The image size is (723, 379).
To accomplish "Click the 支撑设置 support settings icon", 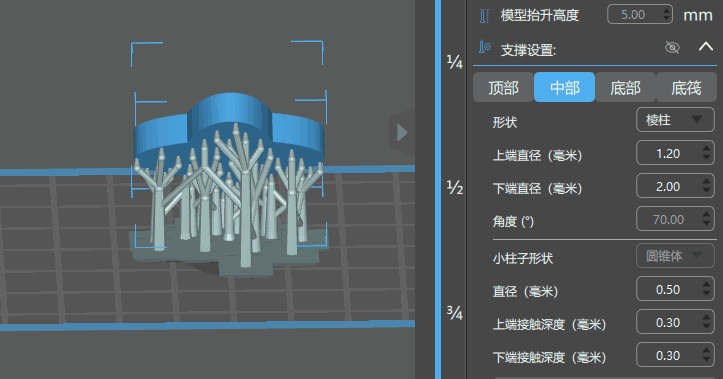I will 485,47.
